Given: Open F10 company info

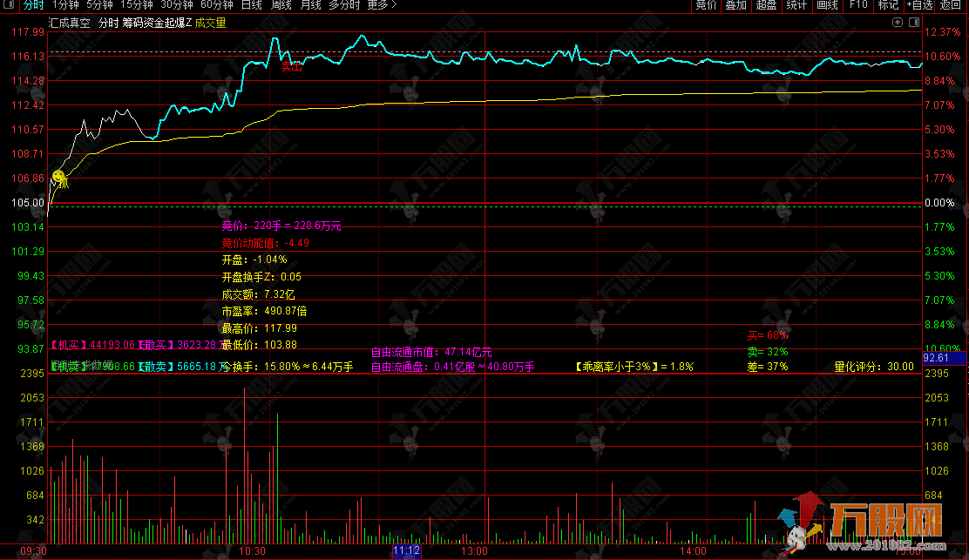Looking at the screenshot, I should point(858,5).
